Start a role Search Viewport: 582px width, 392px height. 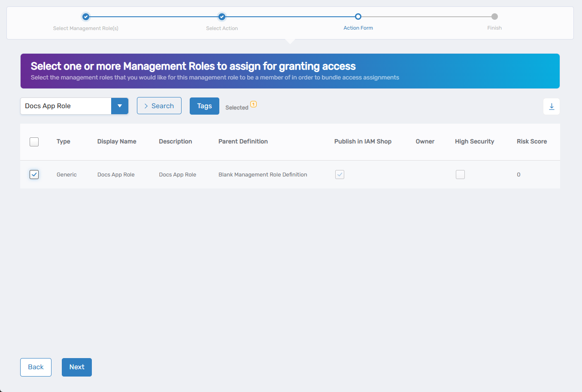click(159, 105)
